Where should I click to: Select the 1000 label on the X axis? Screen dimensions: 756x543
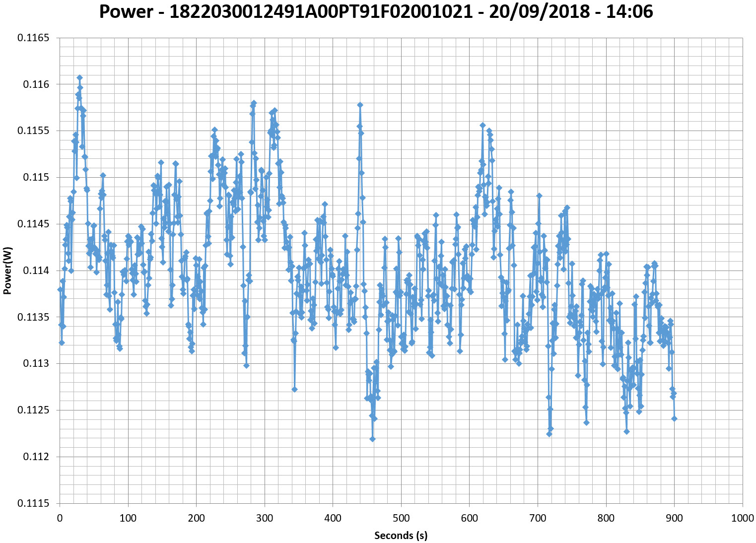[x=742, y=518]
